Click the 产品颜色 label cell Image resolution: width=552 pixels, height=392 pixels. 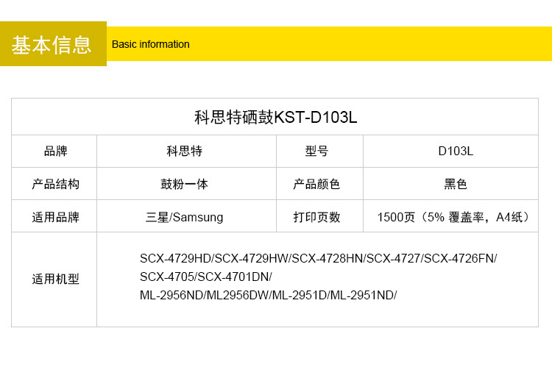[317, 184]
